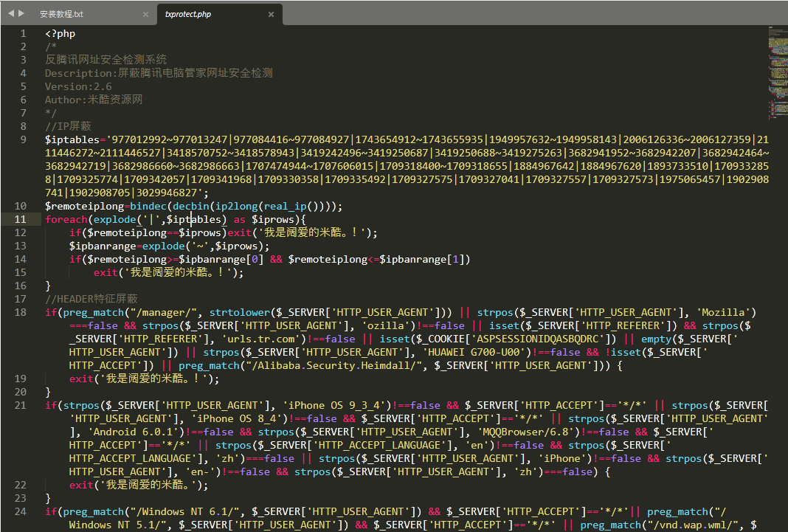Click line number 9 in gutter
Viewport: 788px width, 532px height.
(23, 139)
